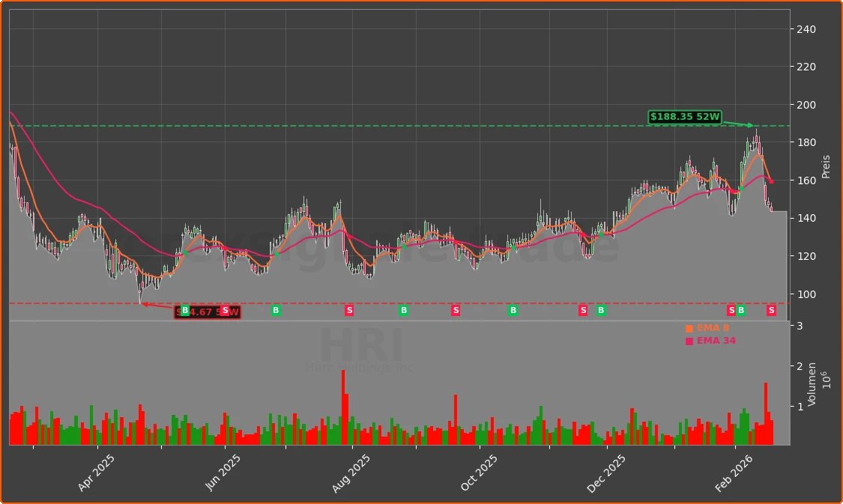Click the B marker in the Feb 2026 pair
The image size is (843, 504).
741,311
